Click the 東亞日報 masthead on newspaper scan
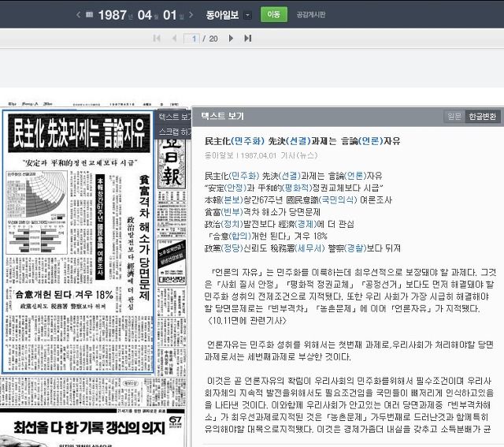Image resolution: width=504 pixels, height=447 pixels. pyautogui.click(x=172, y=164)
